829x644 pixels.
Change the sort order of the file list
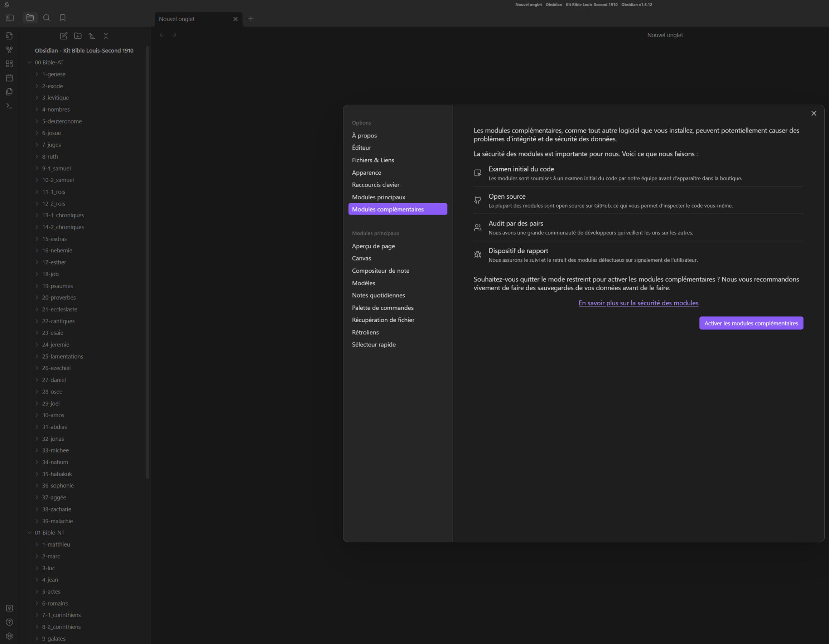tap(92, 35)
